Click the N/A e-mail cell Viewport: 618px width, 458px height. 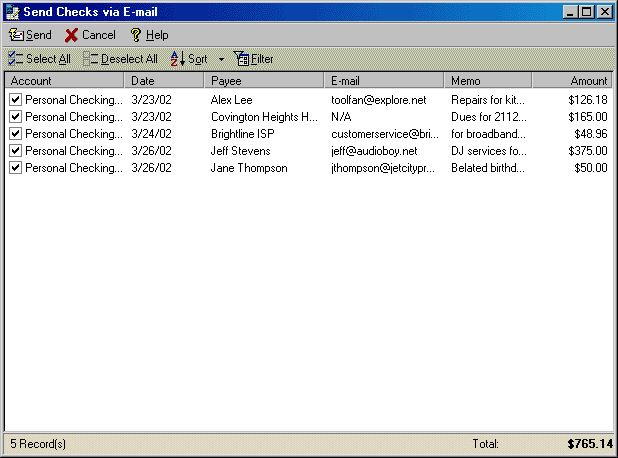pyautogui.click(x=341, y=117)
